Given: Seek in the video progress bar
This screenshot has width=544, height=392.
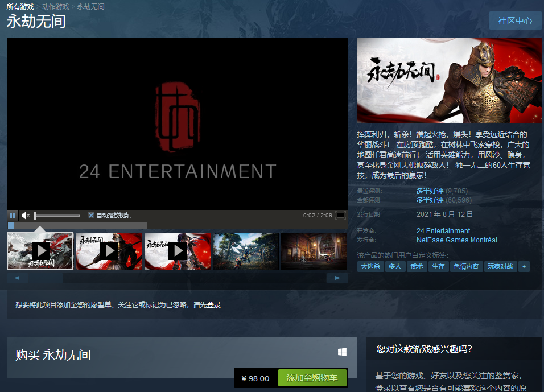Looking at the screenshot, I should pos(178,225).
